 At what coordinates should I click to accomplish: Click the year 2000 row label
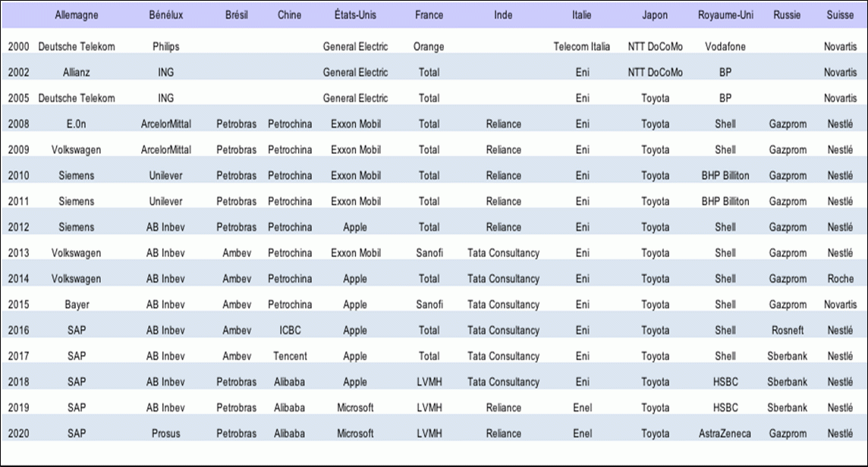(18, 46)
